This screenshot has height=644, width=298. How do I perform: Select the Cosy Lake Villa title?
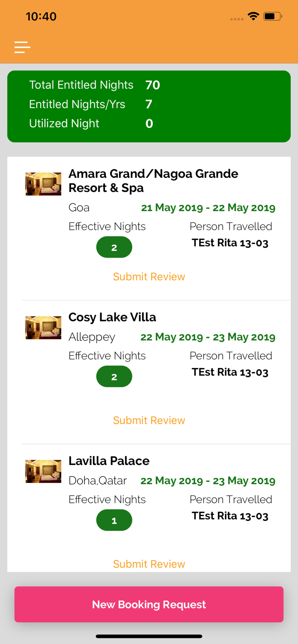(x=112, y=317)
